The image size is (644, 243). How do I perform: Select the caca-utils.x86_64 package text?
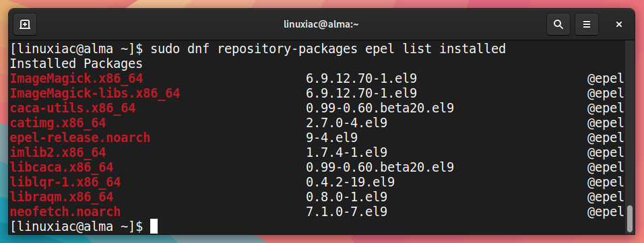coord(73,108)
